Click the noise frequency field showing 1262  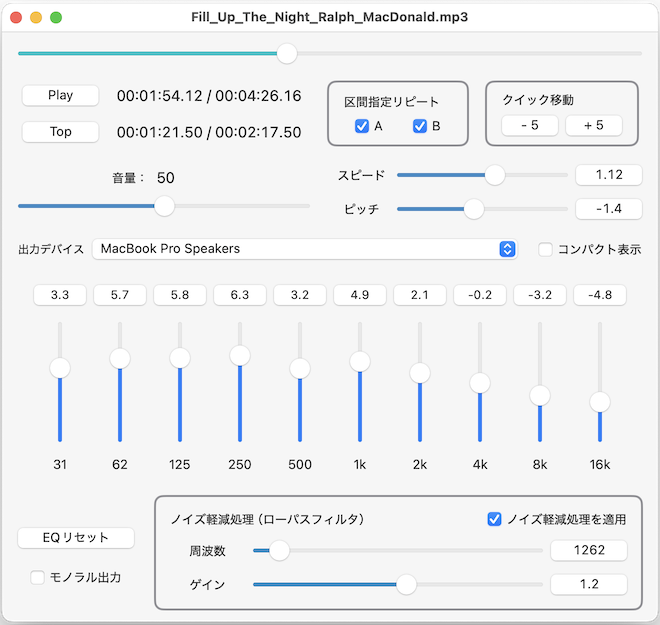tap(588, 550)
